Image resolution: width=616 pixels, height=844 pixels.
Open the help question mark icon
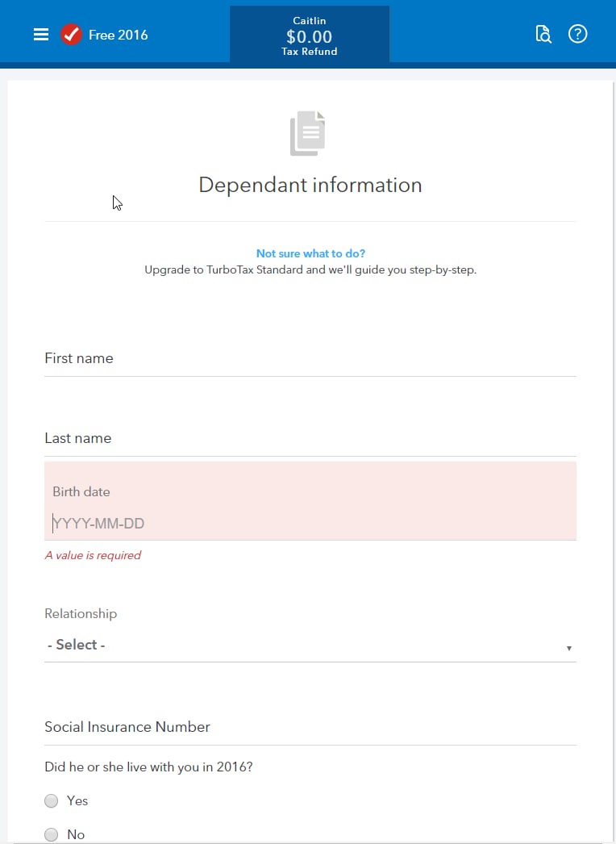point(578,34)
